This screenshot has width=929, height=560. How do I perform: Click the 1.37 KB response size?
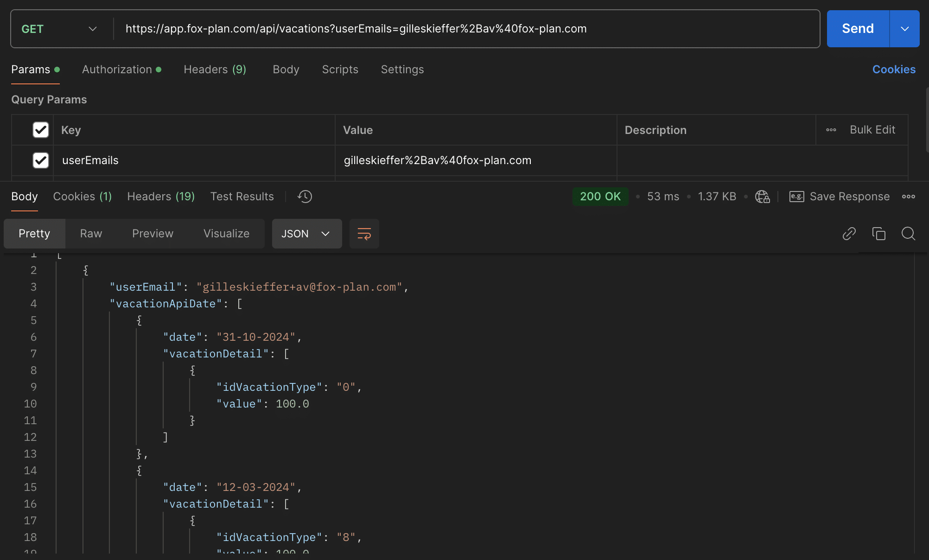coord(717,197)
